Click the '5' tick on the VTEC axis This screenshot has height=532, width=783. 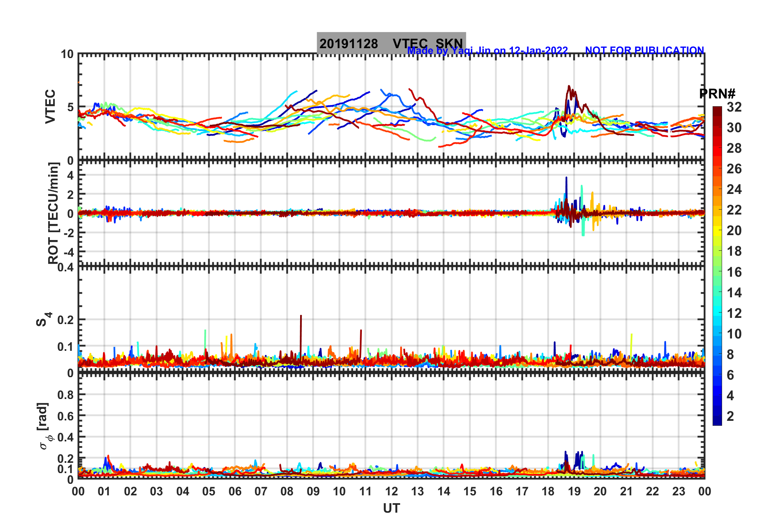70,107
